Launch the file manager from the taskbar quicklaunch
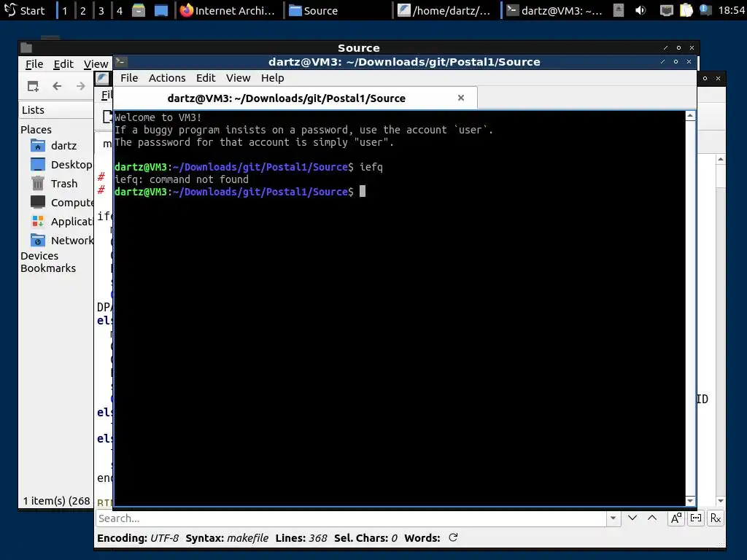 [139, 10]
